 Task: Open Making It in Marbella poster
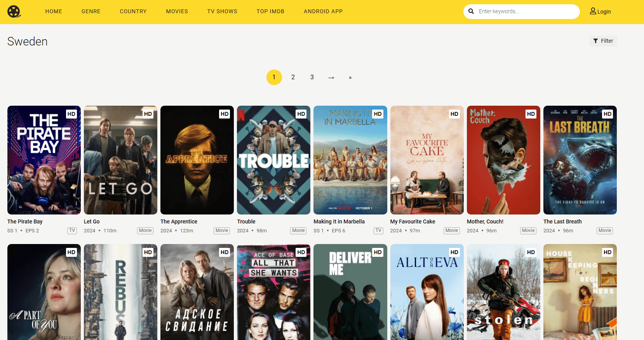[350, 160]
